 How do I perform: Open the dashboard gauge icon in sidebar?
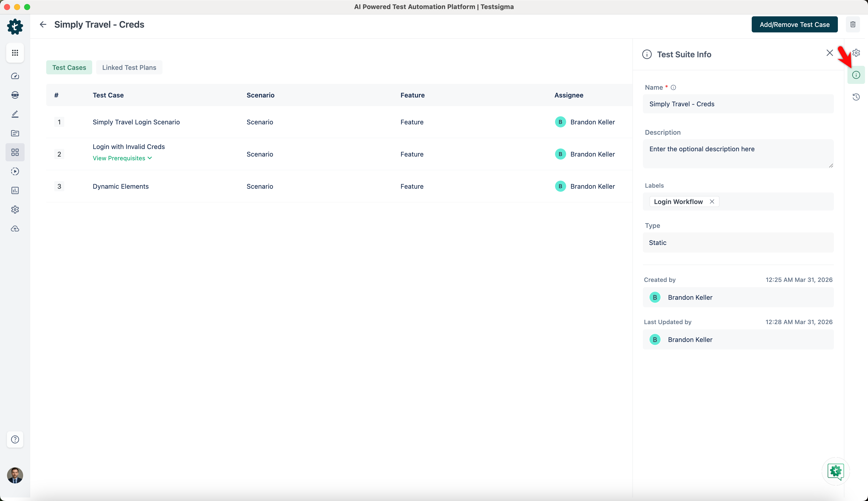[x=15, y=76]
